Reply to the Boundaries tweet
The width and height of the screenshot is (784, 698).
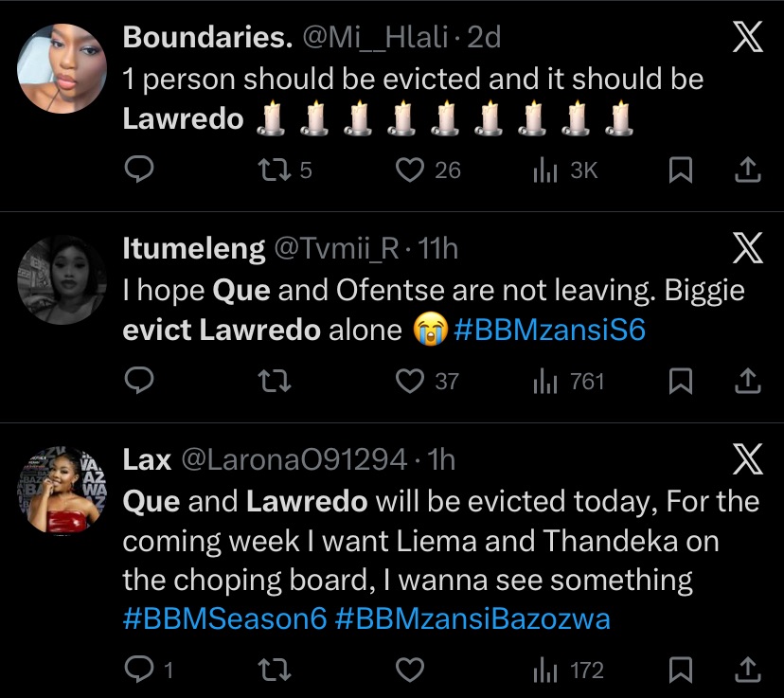point(140,170)
